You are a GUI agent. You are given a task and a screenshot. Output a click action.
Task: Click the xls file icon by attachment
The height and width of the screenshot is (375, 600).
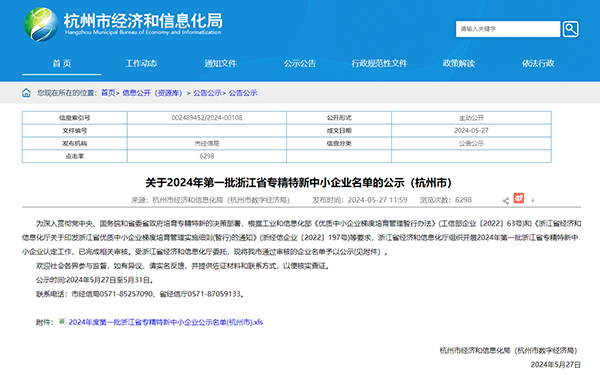coord(62,321)
